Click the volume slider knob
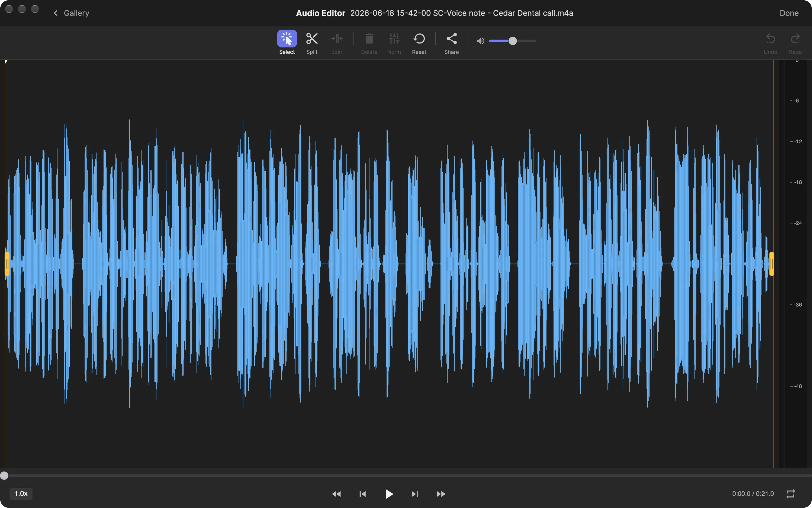 [512, 41]
